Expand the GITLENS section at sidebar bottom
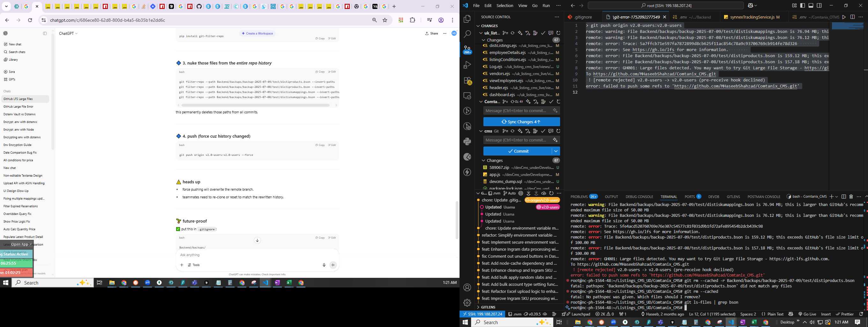The width and height of the screenshot is (868, 327). point(488,307)
